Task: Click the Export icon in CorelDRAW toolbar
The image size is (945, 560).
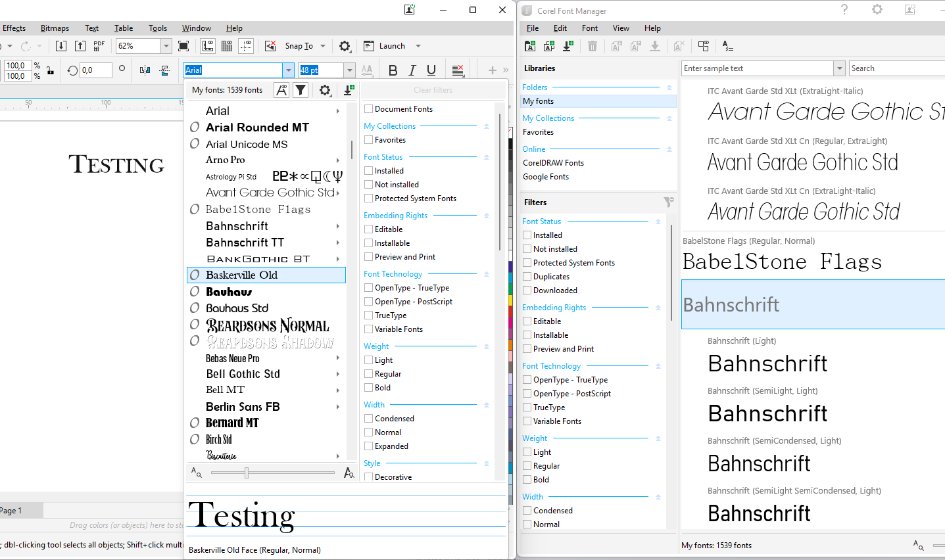Action: click(x=80, y=46)
